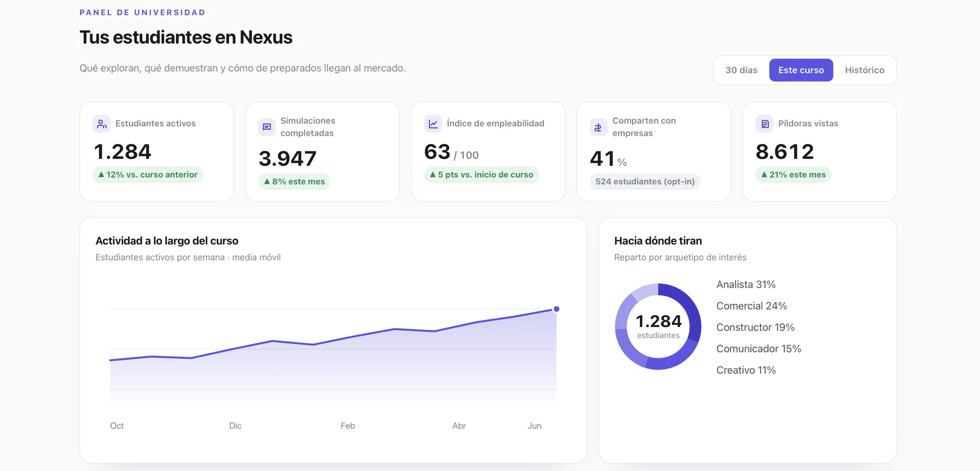Click the donut chart center showing 1.284 estudiantes
The image size is (980, 471).
click(658, 326)
